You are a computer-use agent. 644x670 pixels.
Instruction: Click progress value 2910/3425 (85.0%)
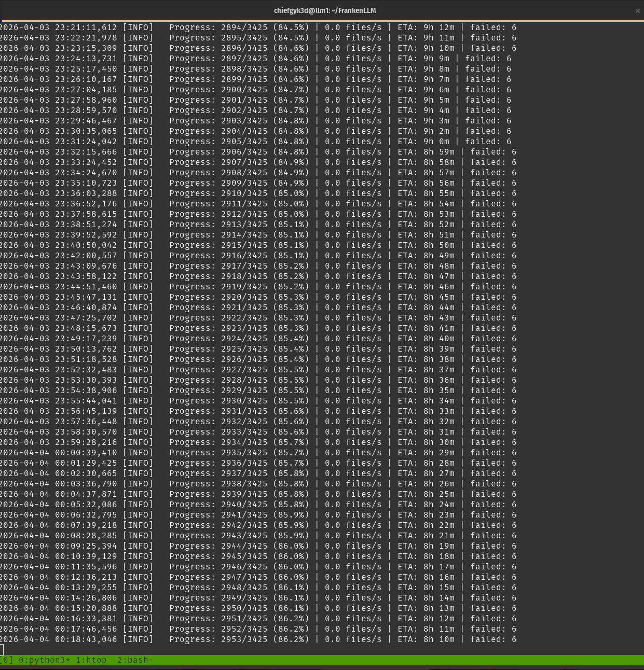pos(265,193)
